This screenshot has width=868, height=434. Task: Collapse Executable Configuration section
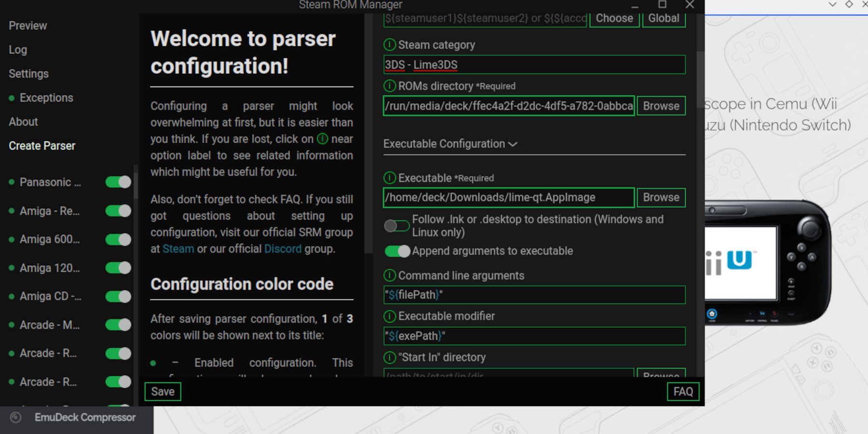(450, 144)
